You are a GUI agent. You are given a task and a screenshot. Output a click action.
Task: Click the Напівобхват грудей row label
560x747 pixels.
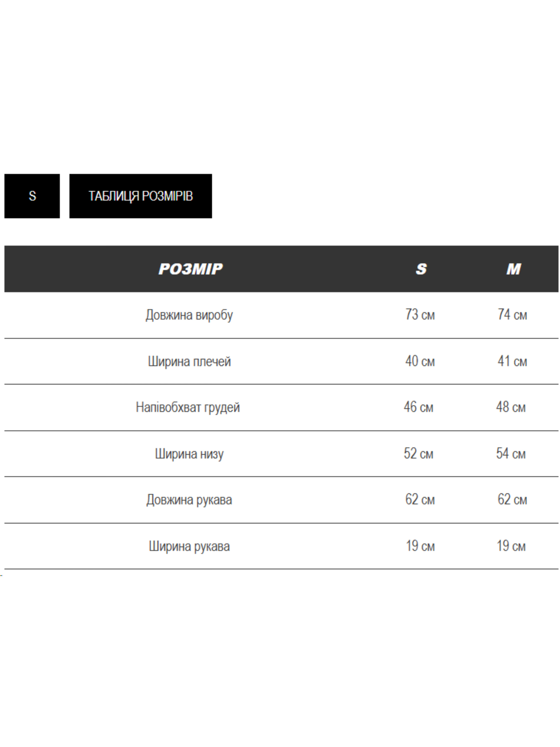point(188,407)
